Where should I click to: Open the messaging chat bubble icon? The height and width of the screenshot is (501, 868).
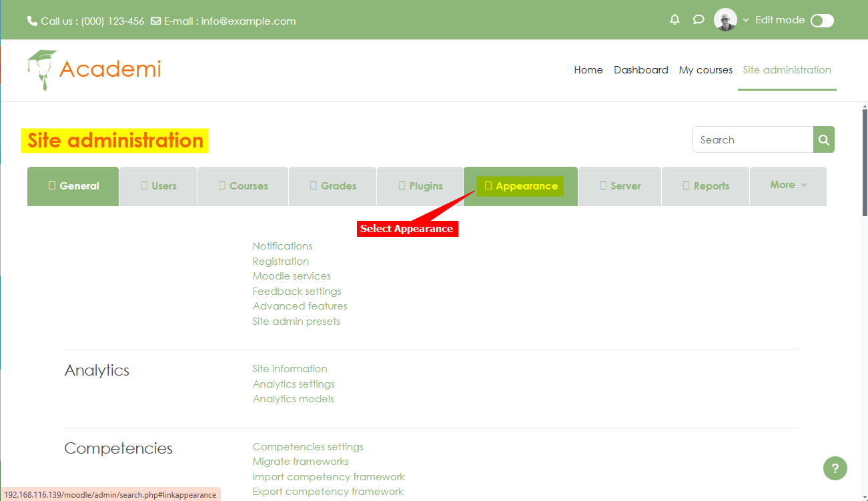coord(699,20)
